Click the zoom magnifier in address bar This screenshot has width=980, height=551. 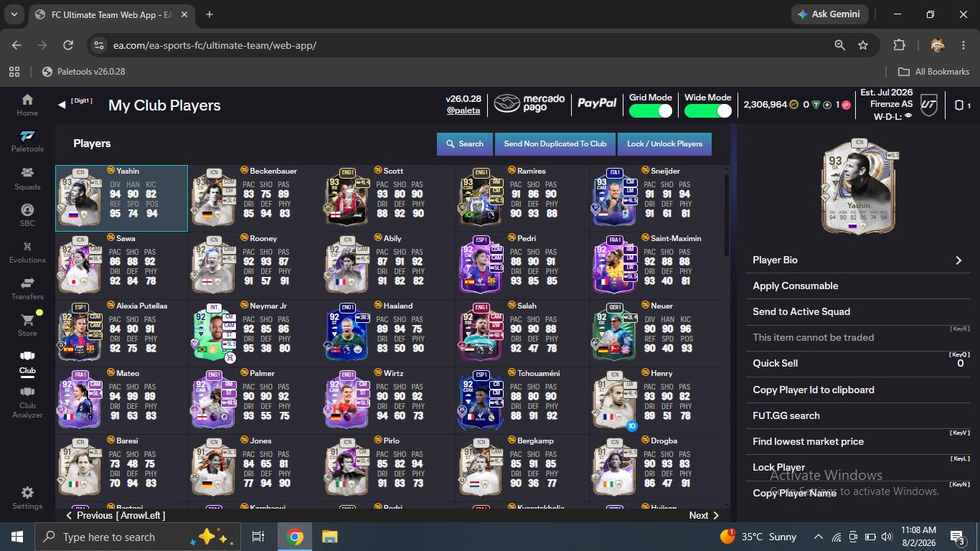coord(839,45)
